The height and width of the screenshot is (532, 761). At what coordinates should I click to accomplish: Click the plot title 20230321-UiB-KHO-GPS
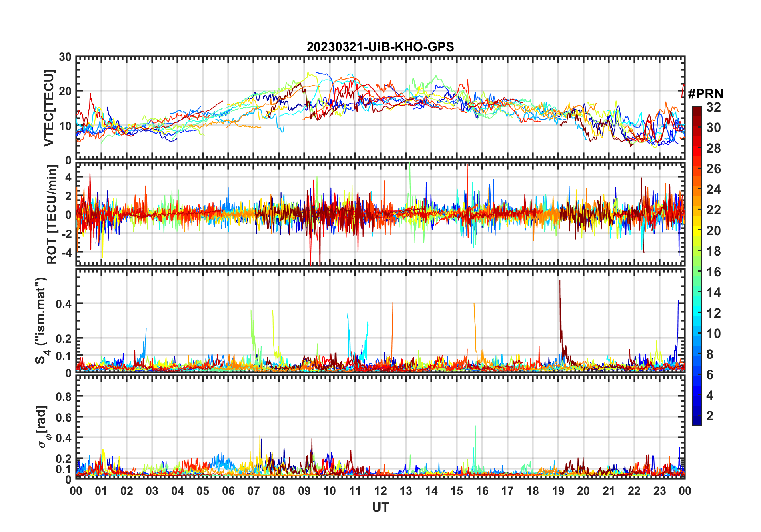[x=380, y=47]
